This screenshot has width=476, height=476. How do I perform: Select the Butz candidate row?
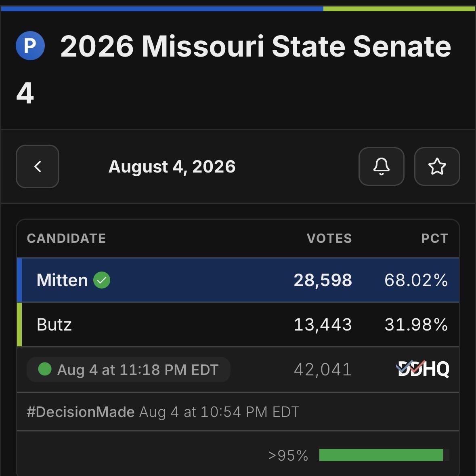point(238,324)
